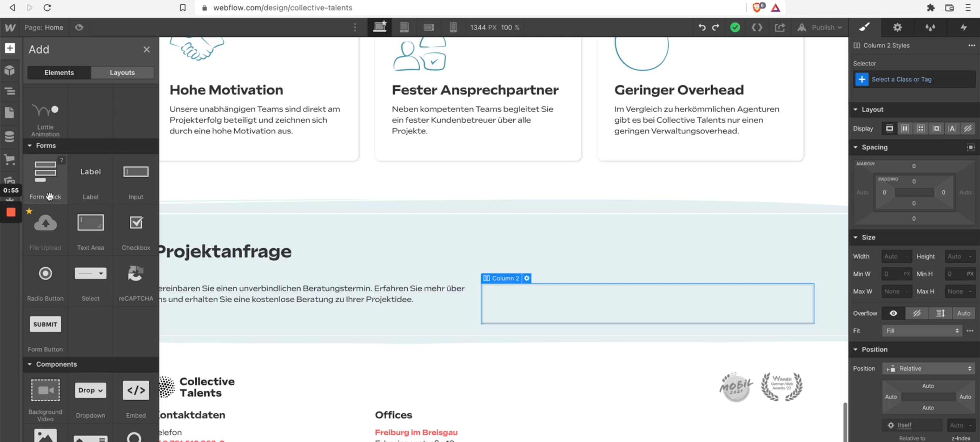980x442 pixels.
Task: Open the Position Relative dropdown
Action: click(929, 368)
